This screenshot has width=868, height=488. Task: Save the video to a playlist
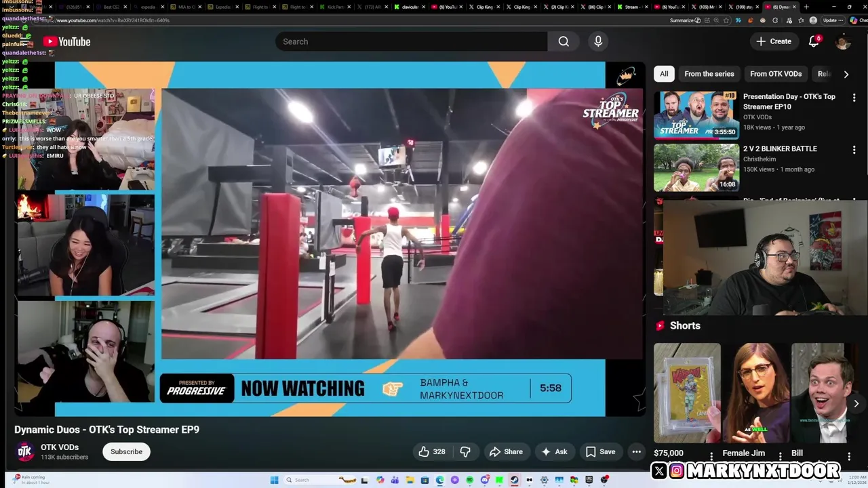tap(601, 451)
